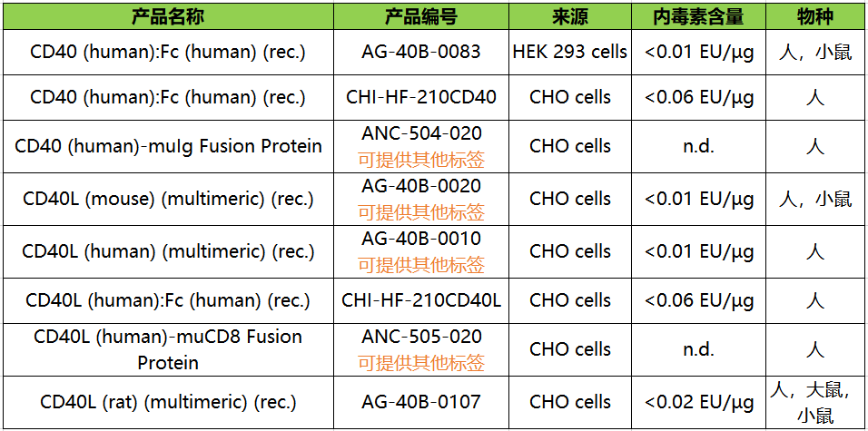Click 可提供其他标签 link below AG-40B-0010
This screenshot has height=431, width=868.
[420, 265]
